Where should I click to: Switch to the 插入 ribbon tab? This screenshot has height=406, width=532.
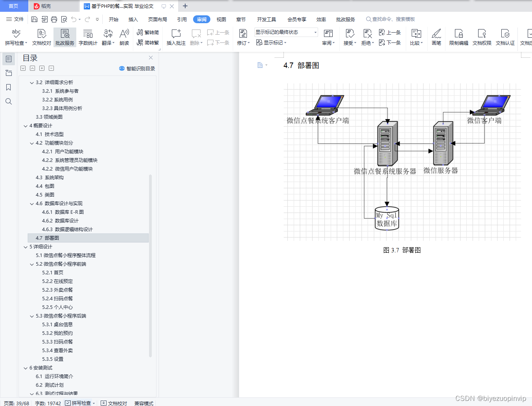pos(133,19)
